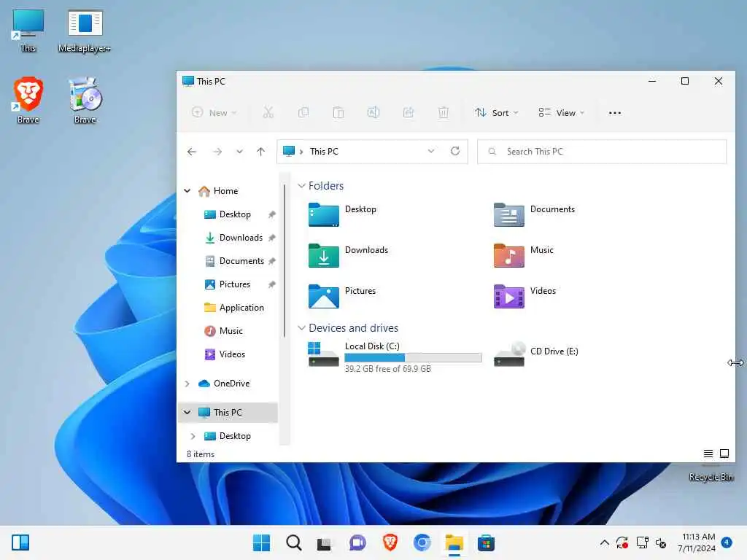Screen dimensions: 747x560
Task: Show hidden tray icons chevron
Action: 604,542
